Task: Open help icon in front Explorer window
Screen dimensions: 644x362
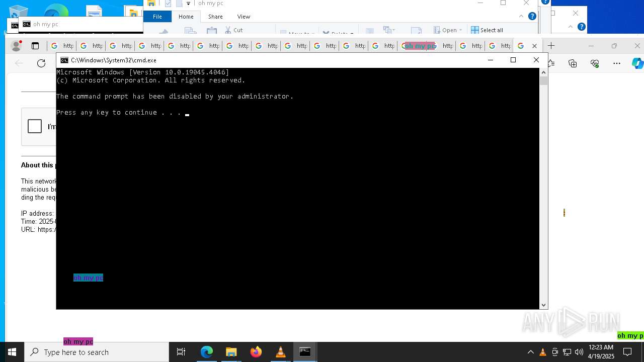Action: point(532,16)
